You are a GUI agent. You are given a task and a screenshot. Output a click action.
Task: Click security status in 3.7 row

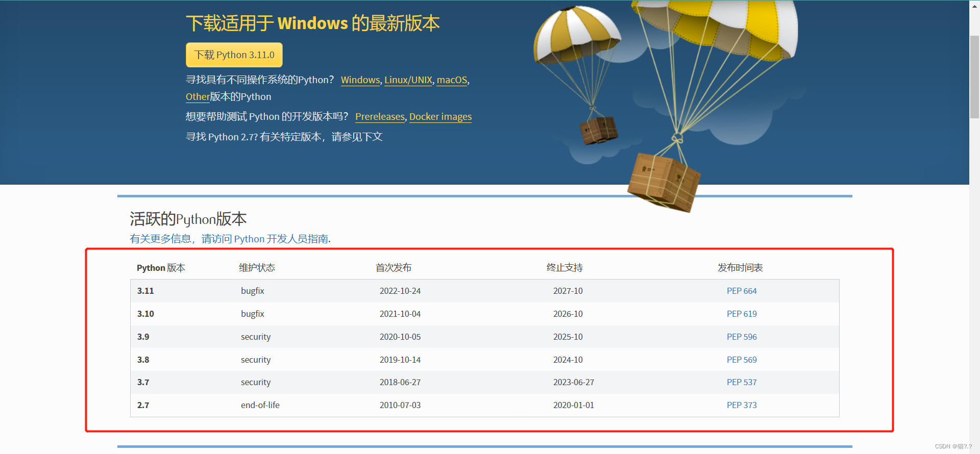point(256,382)
